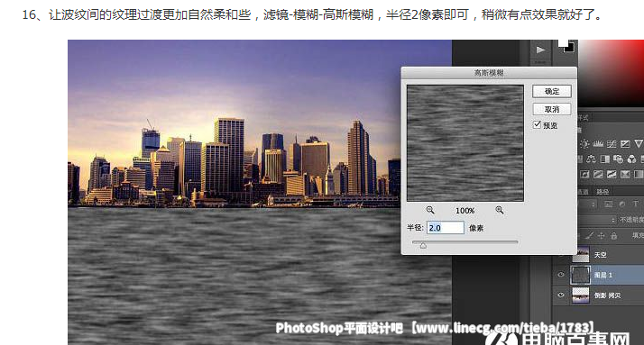Add a Photo Filter adjustment
Image resolution: width=644 pixels, height=345 pixels.
(x=618, y=159)
